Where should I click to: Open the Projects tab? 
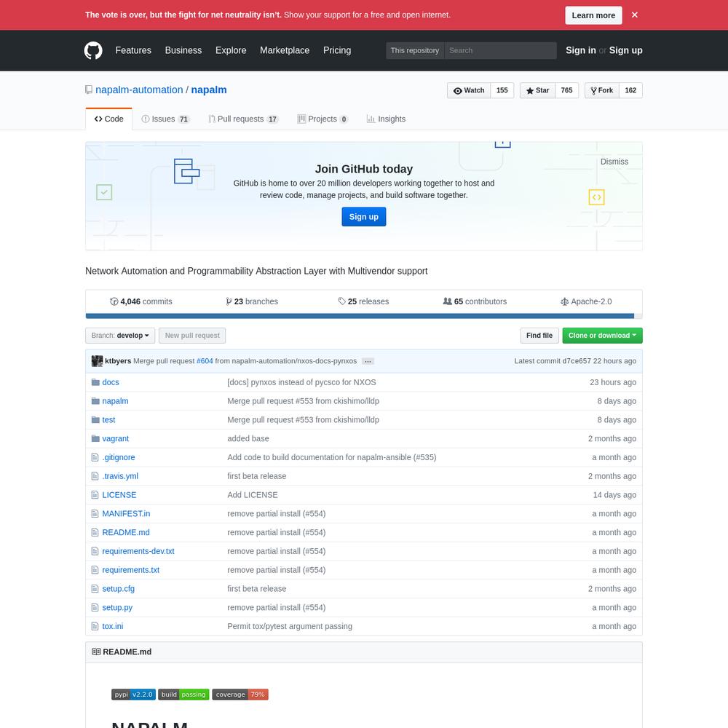(323, 119)
